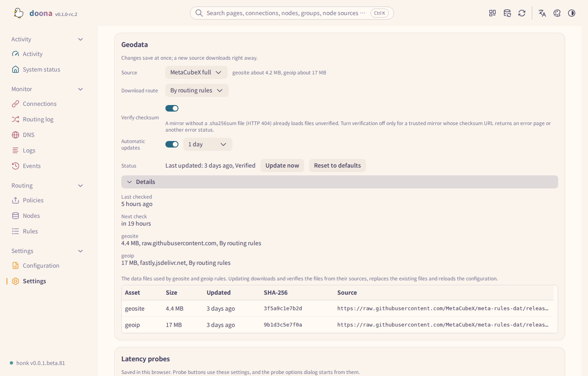Screen dimensions: 588x376
Task: Click the geoip source URL cell
Action: pos(443,325)
